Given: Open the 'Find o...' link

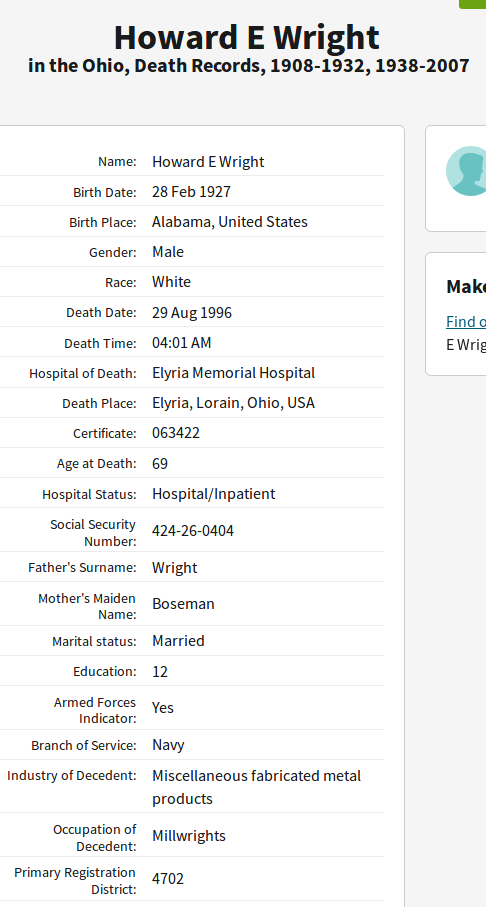Looking at the screenshot, I should point(466,321).
